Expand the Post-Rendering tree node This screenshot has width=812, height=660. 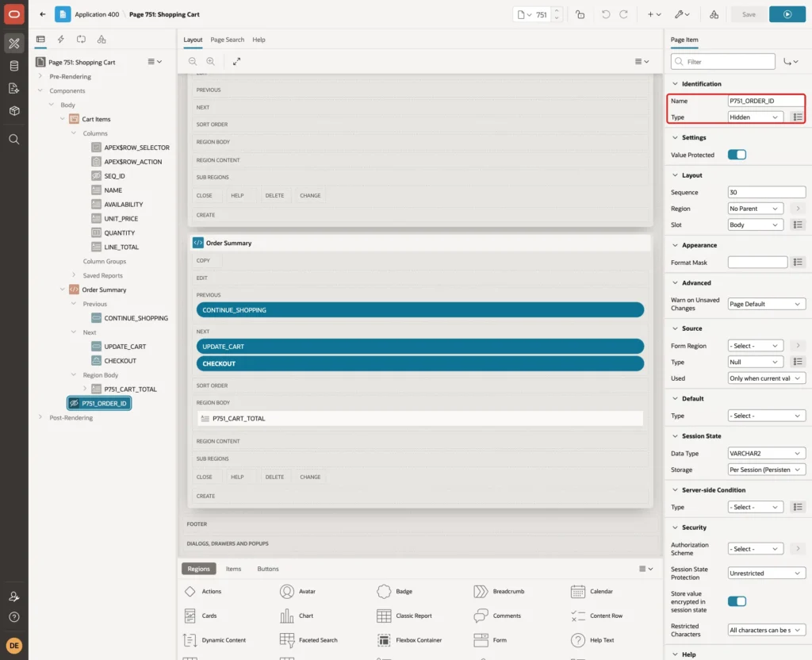[40, 417]
